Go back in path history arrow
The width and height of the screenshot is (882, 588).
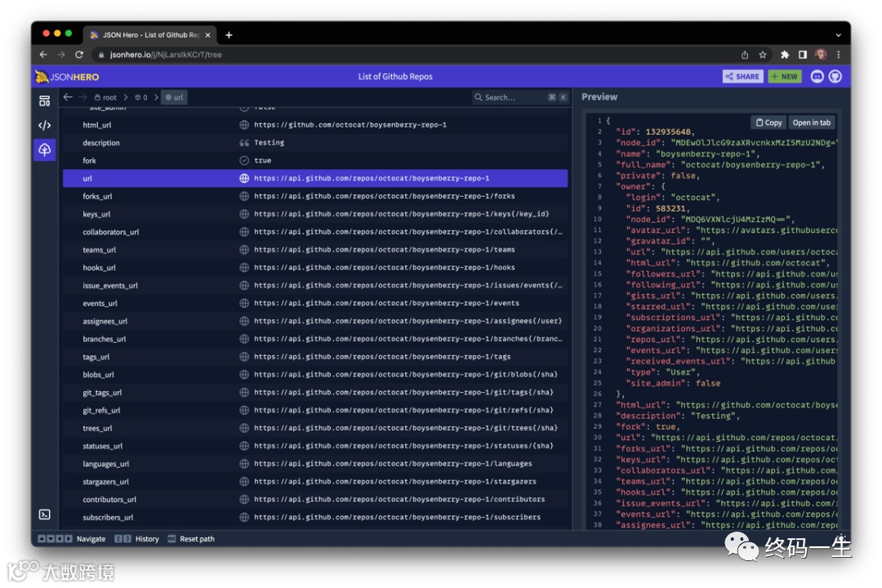coord(68,97)
